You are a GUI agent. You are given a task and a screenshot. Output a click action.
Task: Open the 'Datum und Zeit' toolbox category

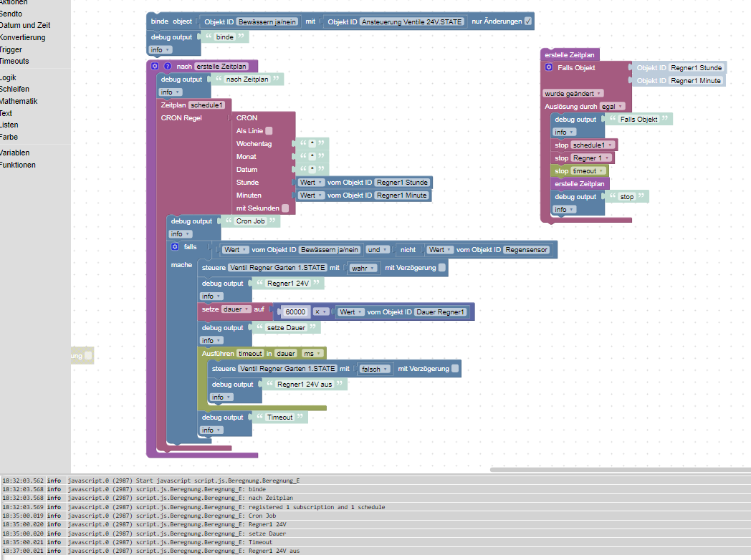(x=25, y=25)
